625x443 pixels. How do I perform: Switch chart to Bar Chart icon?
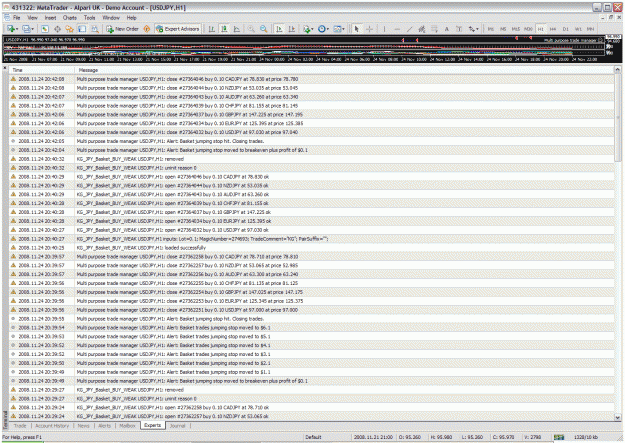(212, 29)
